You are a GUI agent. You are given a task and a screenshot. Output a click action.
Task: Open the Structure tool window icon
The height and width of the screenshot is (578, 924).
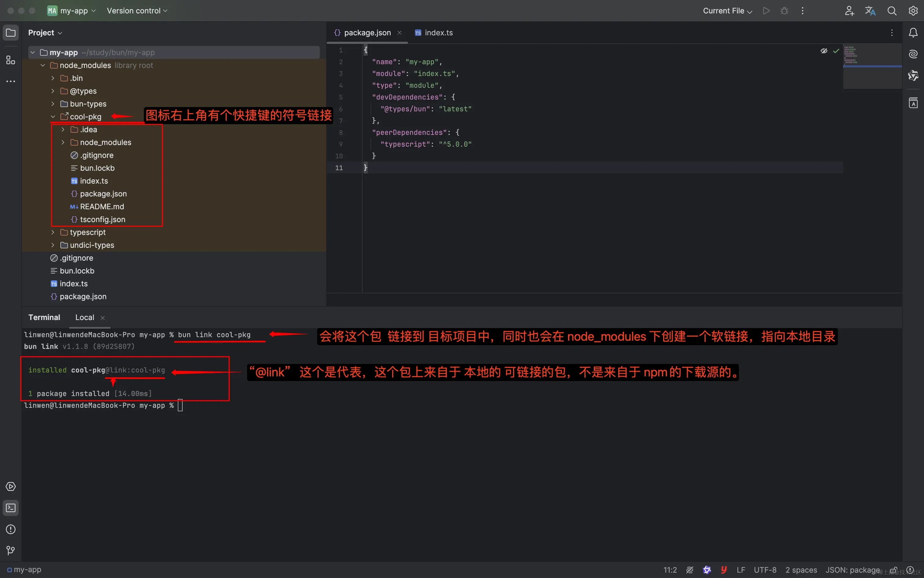[11, 60]
